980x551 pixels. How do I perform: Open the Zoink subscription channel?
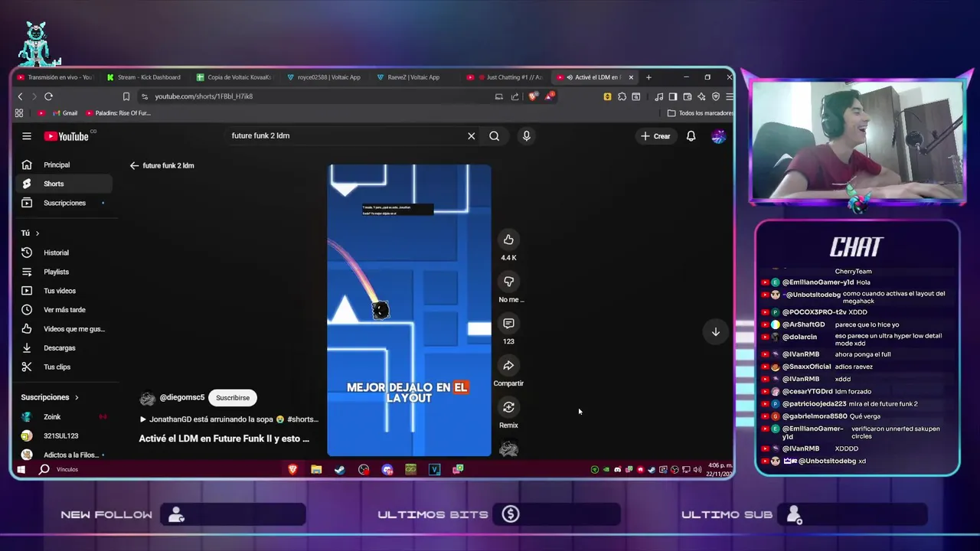(64, 417)
